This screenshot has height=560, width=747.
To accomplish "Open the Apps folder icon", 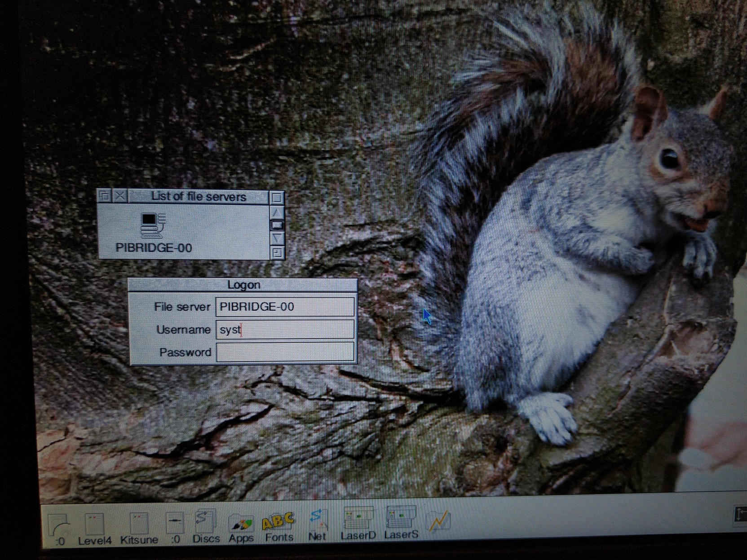I will click(x=241, y=524).
